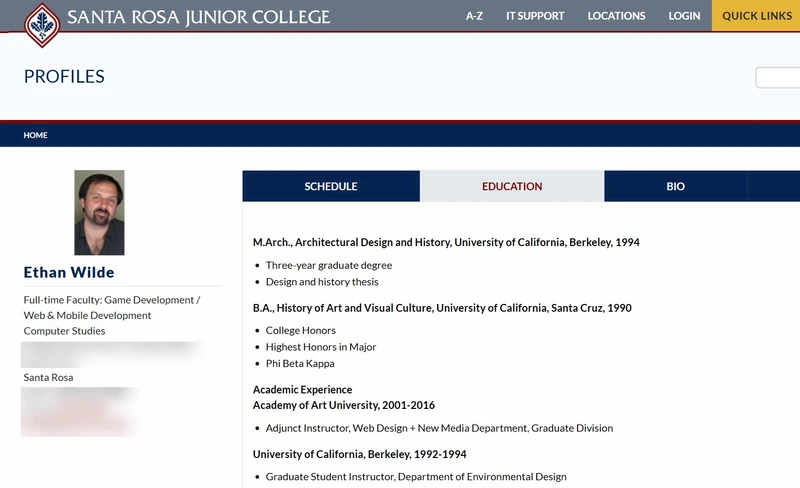800x488 pixels.
Task: Click 'Three-year graduate degree' bullet
Action: pyautogui.click(x=329, y=265)
